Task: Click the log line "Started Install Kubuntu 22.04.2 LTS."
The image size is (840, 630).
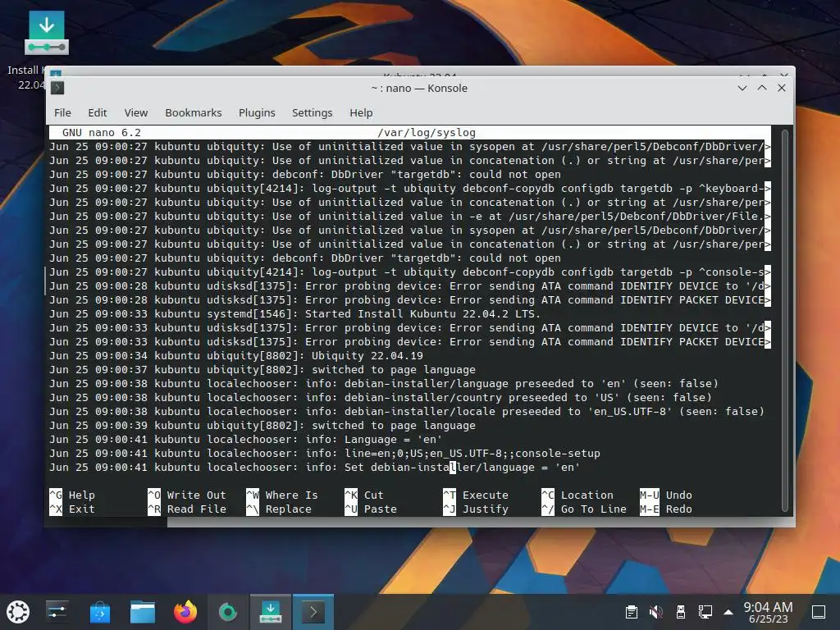Action: (295, 314)
